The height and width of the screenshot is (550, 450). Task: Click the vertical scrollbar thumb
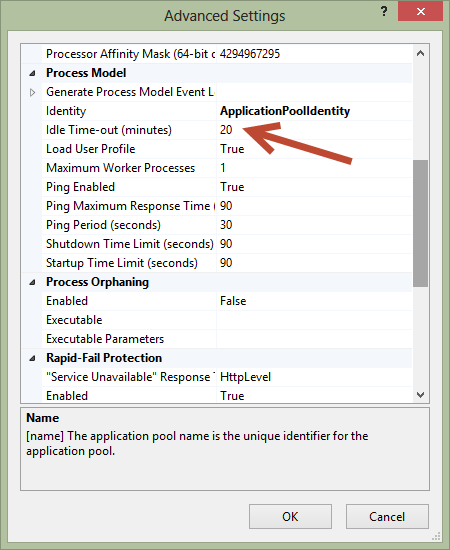point(420,223)
